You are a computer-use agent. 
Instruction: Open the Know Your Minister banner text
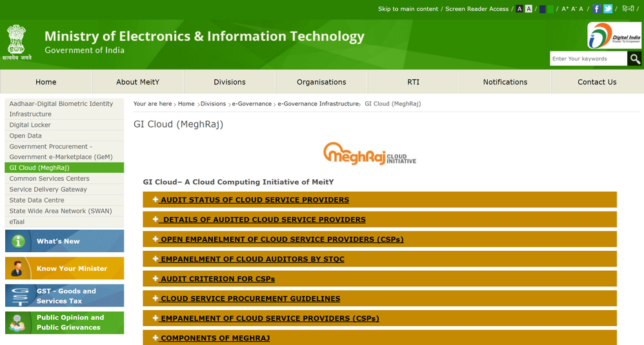point(72,268)
